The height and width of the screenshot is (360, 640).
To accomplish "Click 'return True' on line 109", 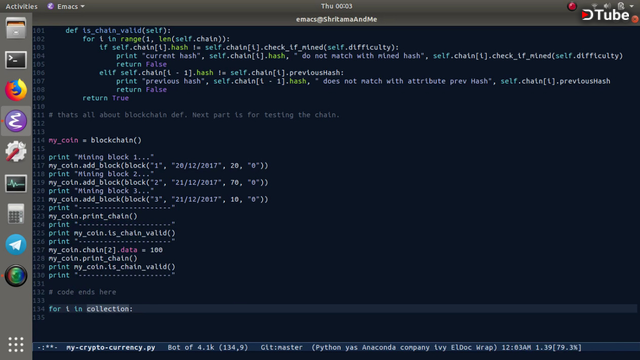I will tap(106, 98).
